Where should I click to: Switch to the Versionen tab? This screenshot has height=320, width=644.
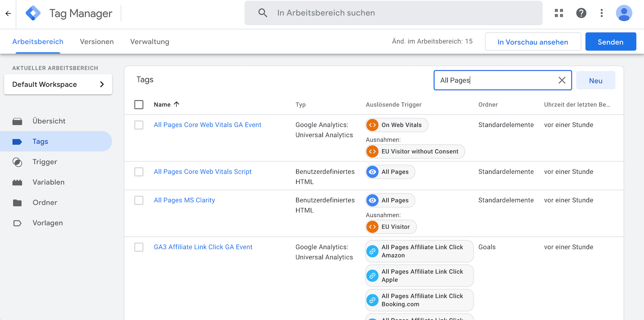click(97, 42)
